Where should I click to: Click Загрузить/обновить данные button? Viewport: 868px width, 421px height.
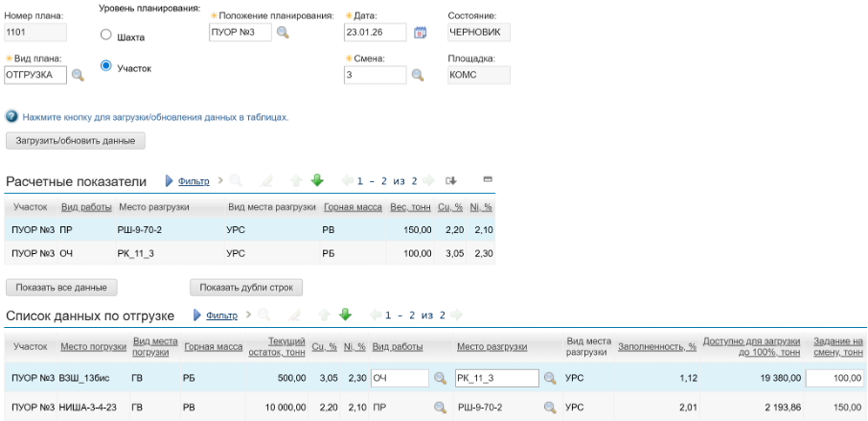click(77, 141)
